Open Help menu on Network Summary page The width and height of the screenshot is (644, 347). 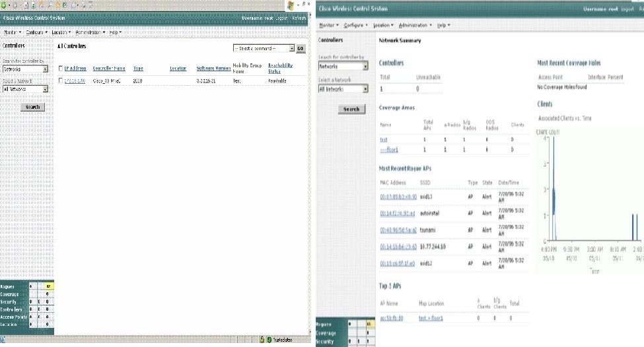[x=444, y=26]
